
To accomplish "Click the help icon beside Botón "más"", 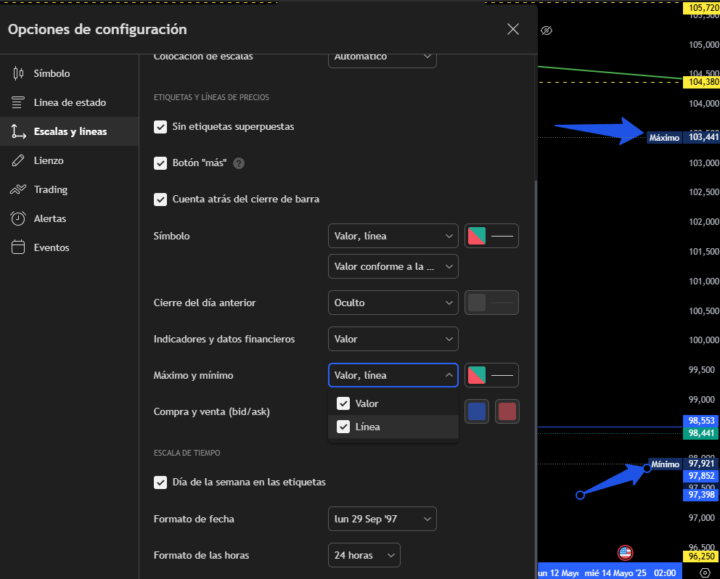I will tap(239, 163).
